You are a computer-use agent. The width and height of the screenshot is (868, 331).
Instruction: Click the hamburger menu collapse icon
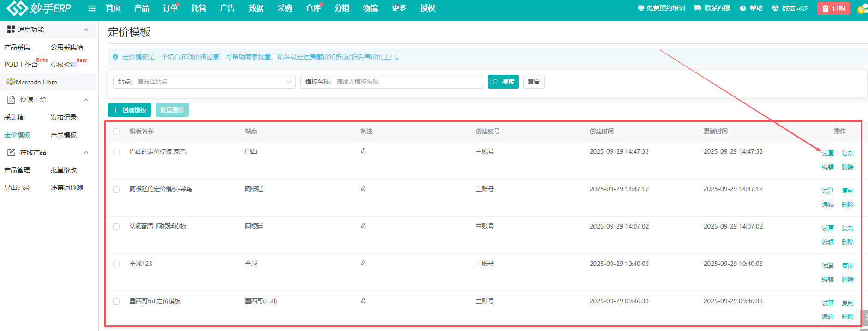point(92,8)
